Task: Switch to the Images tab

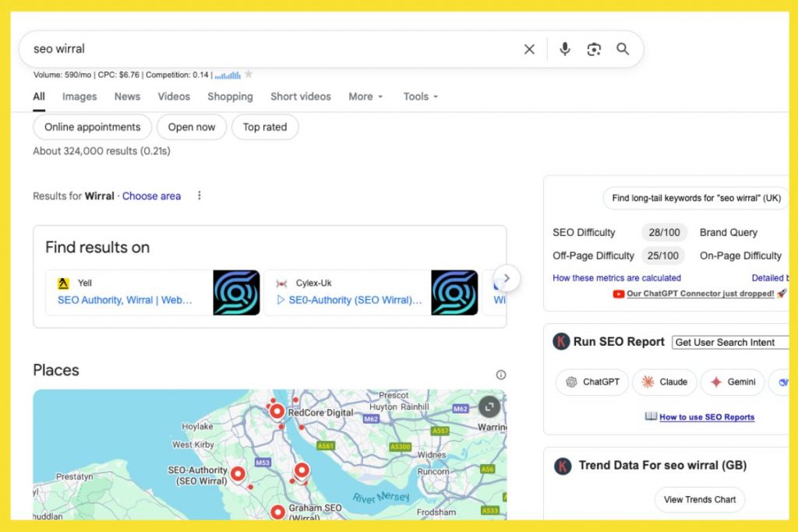Action: click(79, 97)
